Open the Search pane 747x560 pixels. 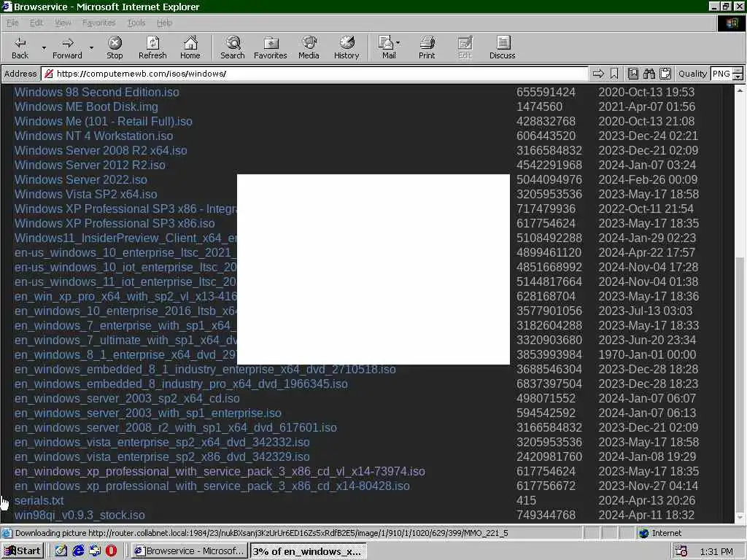233,47
